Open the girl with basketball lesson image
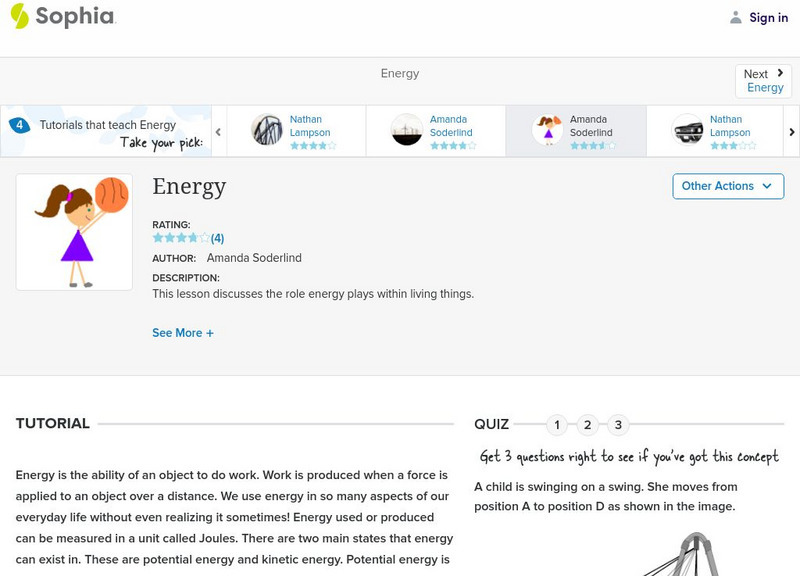800x576 pixels. click(x=74, y=232)
